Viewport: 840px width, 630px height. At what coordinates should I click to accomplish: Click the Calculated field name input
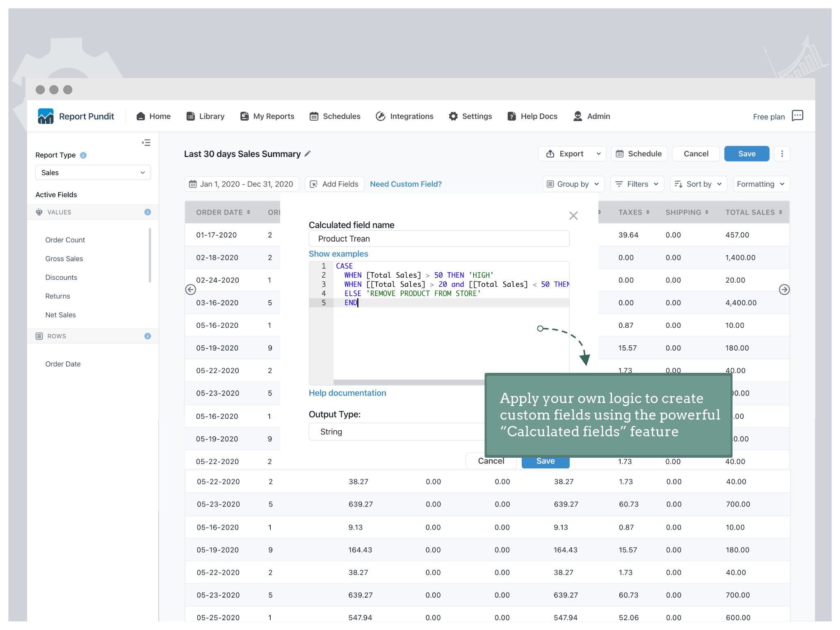pyautogui.click(x=438, y=239)
